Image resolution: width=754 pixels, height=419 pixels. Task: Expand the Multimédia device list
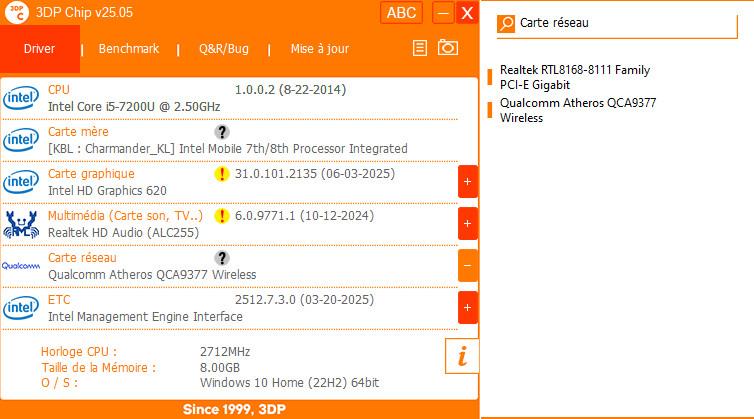[467, 224]
